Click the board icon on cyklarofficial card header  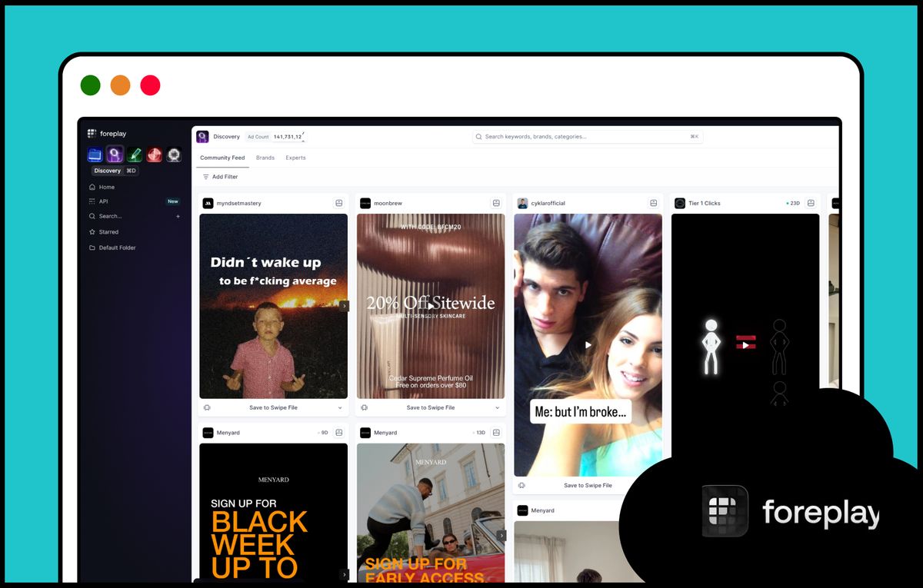(653, 204)
